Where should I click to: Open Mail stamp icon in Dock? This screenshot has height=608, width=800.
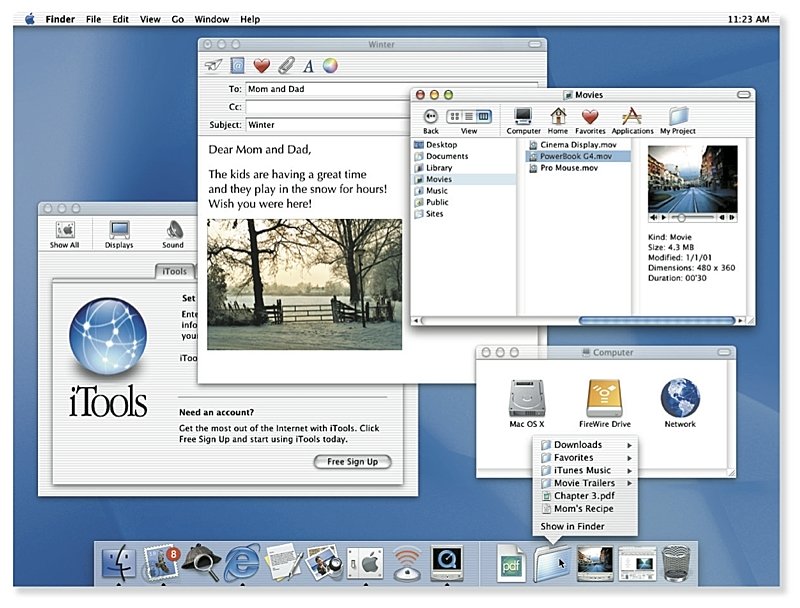162,563
